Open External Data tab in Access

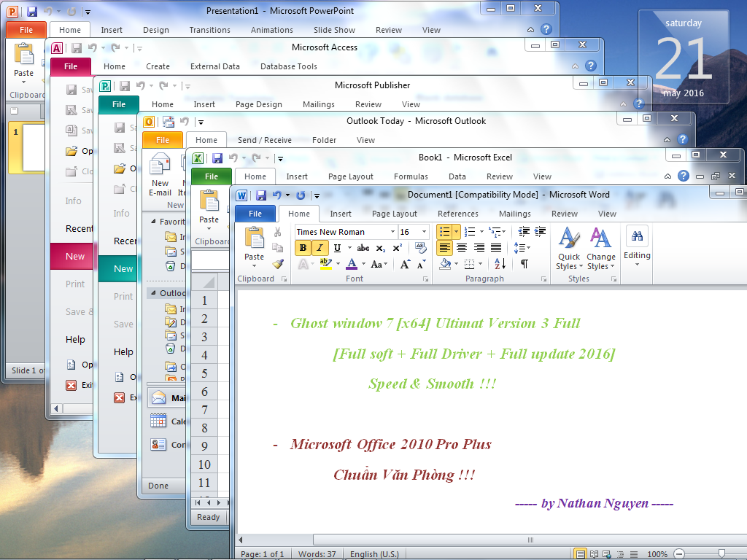(x=215, y=66)
